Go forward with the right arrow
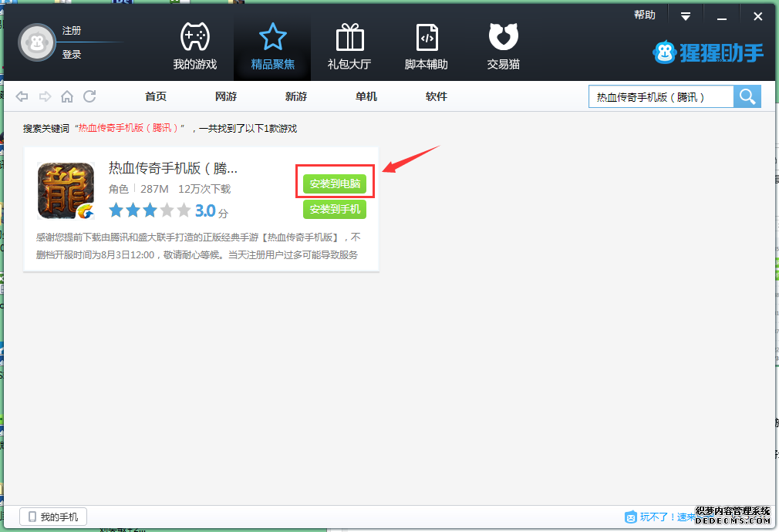The width and height of the screenshot is (779, 532). tap(46, 96)
